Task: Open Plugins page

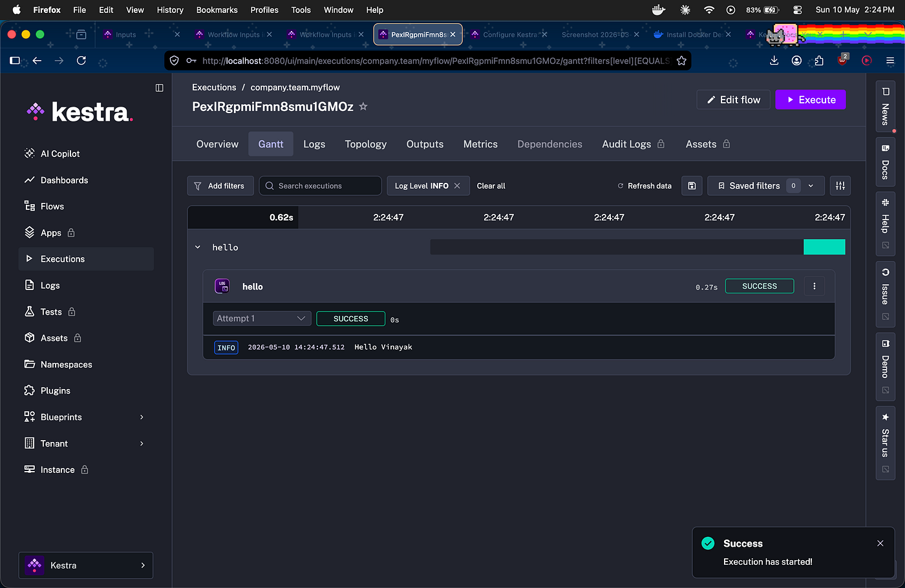Action: pos(47,391)
